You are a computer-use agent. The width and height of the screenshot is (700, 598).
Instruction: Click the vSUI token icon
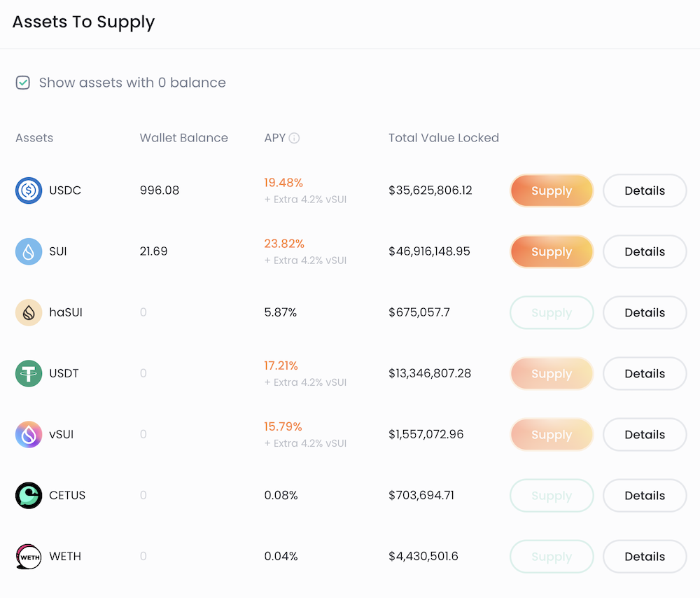(x=27, y=434)
